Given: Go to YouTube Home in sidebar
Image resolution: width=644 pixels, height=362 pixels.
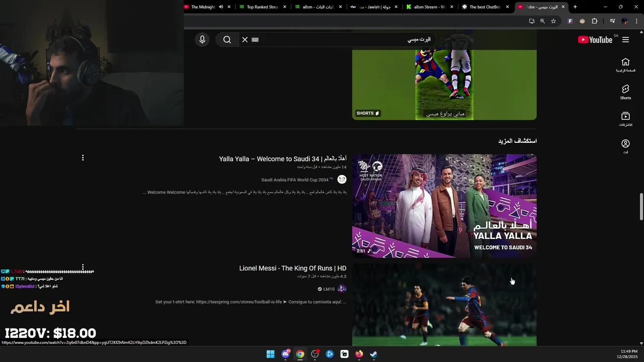Looking at the screenshot, I should pos(625,65).
